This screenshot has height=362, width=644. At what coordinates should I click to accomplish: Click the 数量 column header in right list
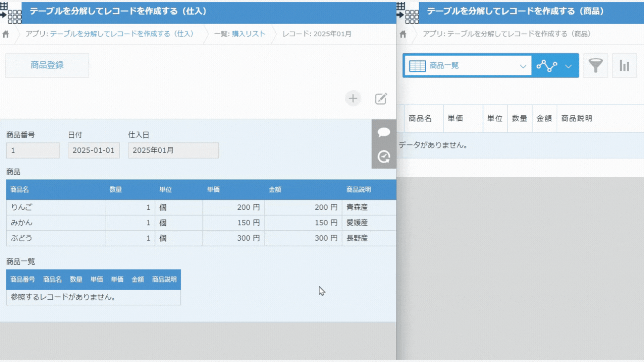tap(520, 118)
